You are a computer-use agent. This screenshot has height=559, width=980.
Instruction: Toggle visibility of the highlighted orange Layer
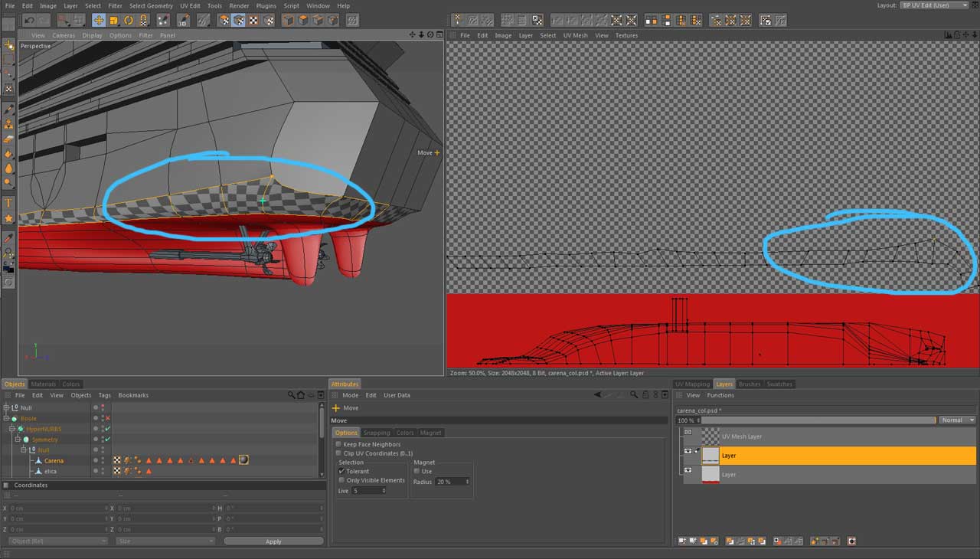(x=688, y=452)
